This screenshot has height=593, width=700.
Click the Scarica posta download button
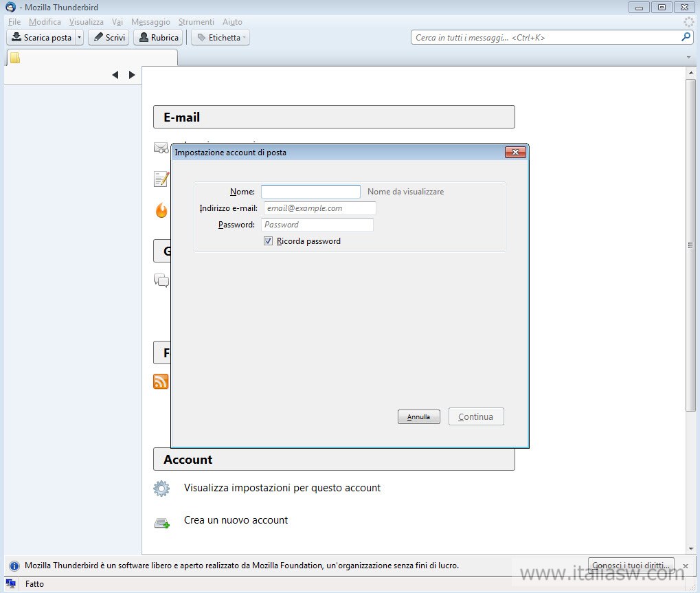coord(41,38)
